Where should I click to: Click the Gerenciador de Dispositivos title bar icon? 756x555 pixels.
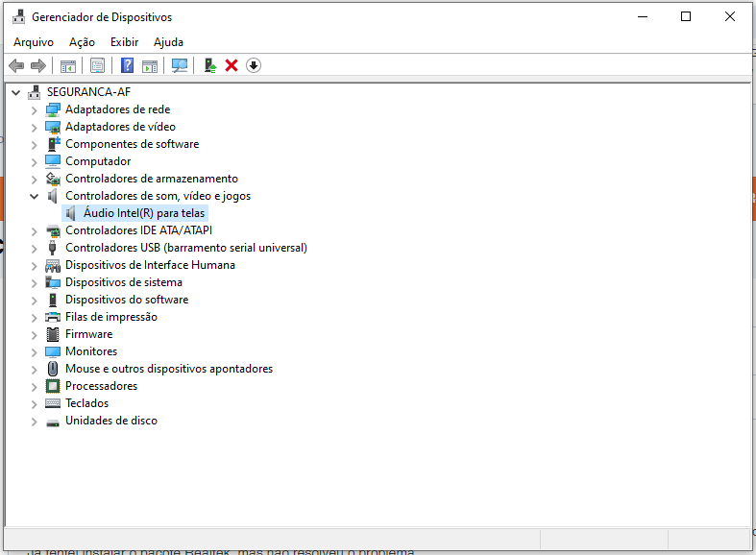[x=19, y=17]
